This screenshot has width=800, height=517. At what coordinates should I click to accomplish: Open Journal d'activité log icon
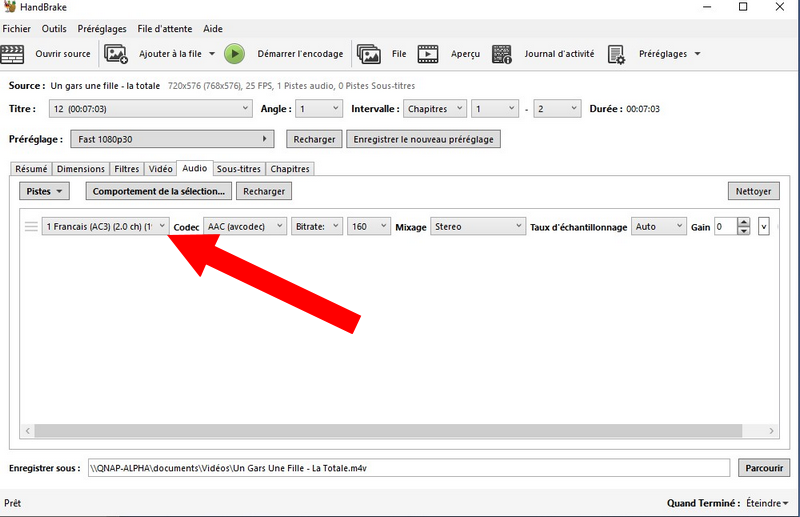(x=503, y=54)
